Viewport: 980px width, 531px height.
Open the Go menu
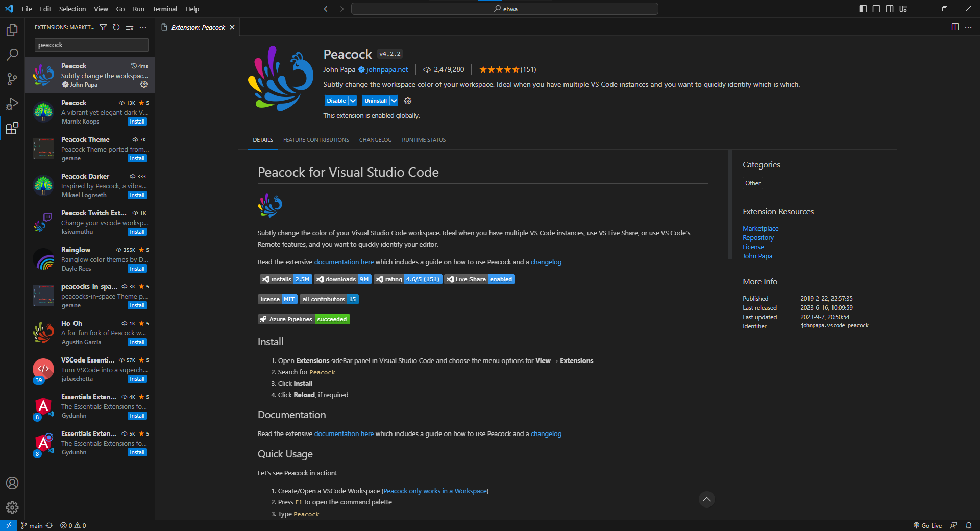(x=120, y=9)
